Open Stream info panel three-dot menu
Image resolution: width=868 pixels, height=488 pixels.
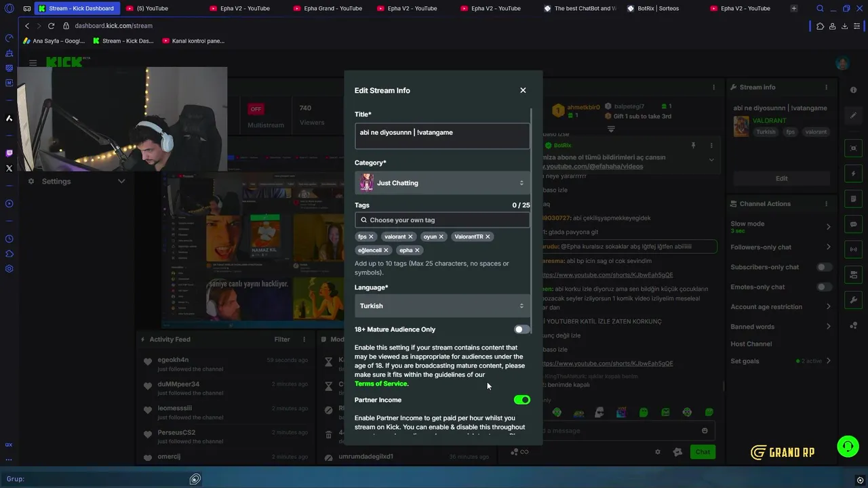pos(826,87)
